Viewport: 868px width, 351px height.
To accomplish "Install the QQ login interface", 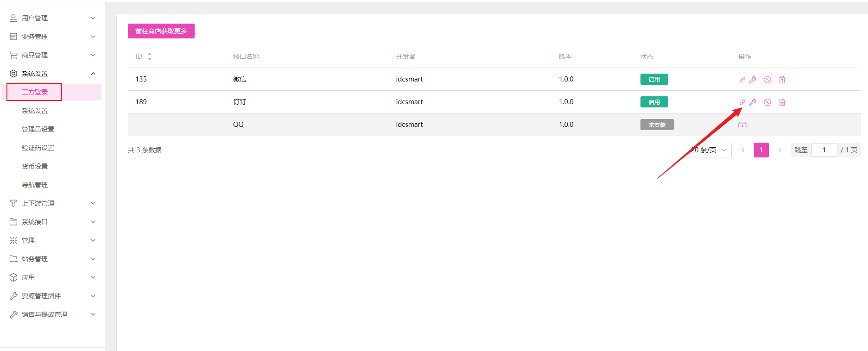I will [x=742, y=125].
